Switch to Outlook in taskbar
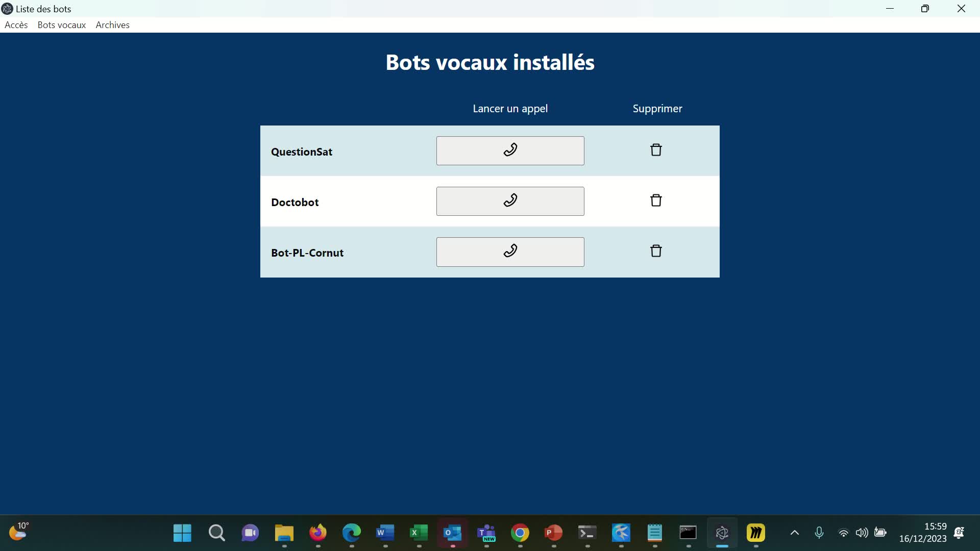The height and width of the screenshot is (551, 980). point(452,533)
